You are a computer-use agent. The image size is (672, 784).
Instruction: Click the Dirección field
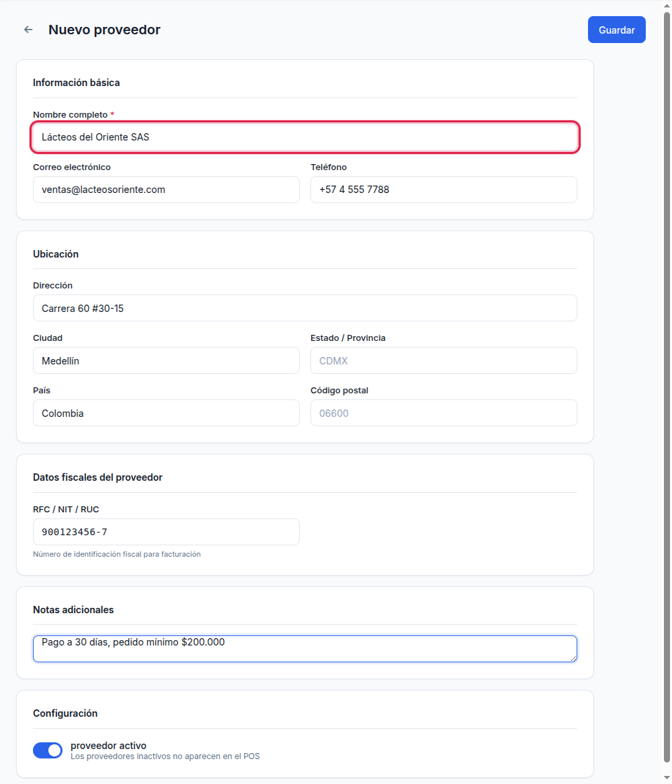tap(305, 308)
